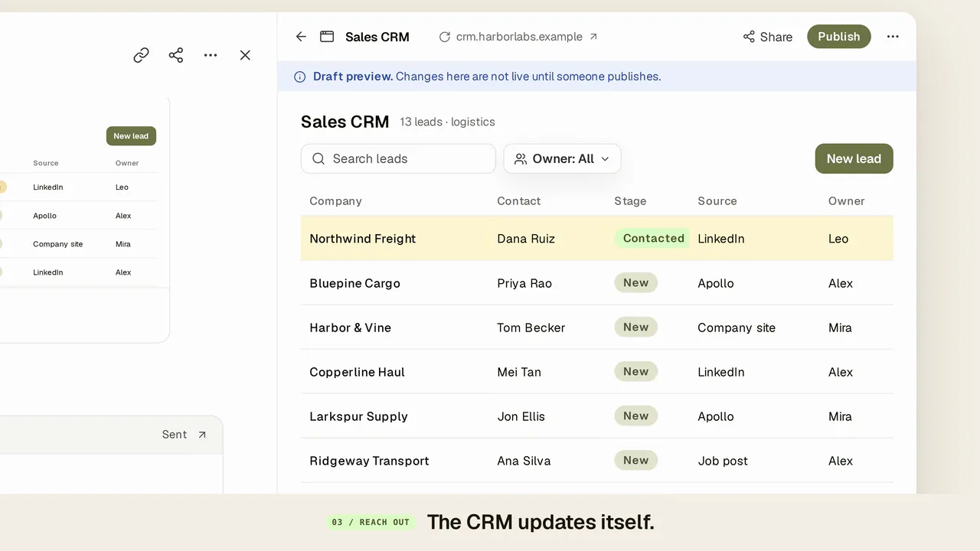
Task: Open crm.harborlabs.example in a new tab
Action: (593, 37)
